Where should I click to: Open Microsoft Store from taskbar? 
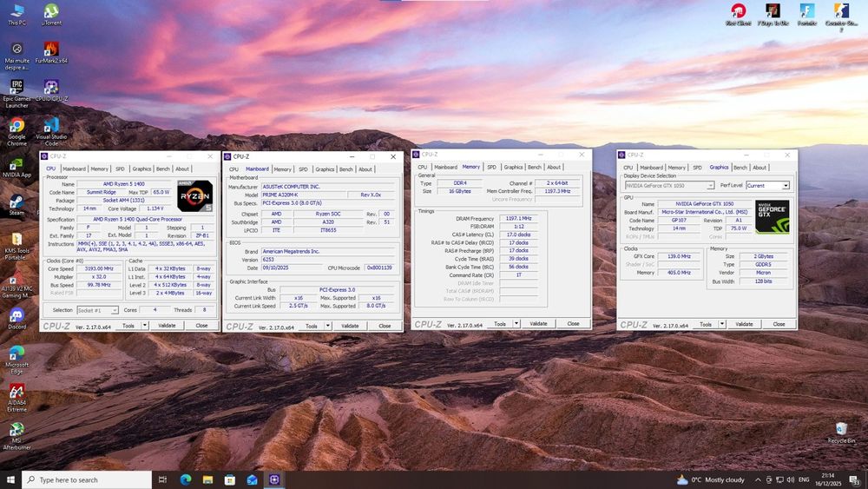click(x=230, y=479)
